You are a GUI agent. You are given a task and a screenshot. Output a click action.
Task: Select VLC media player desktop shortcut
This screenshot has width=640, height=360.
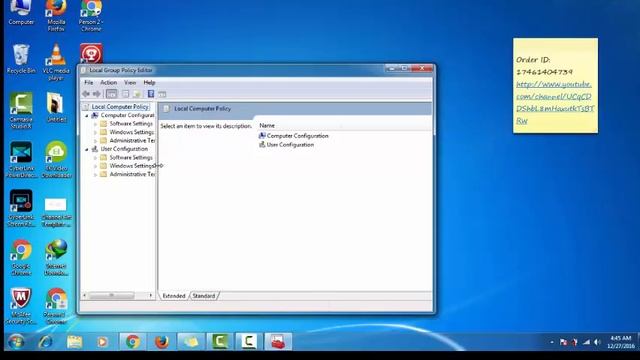tap(56, 62)
